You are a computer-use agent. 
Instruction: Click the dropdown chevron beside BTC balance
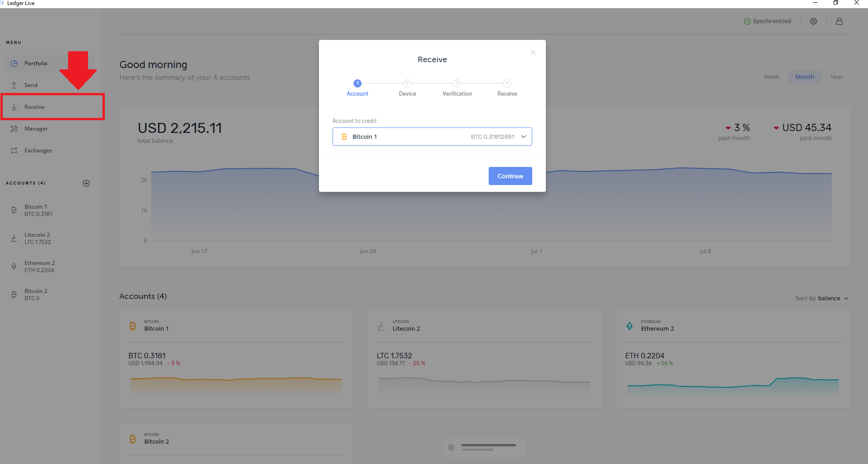[524, 137]
